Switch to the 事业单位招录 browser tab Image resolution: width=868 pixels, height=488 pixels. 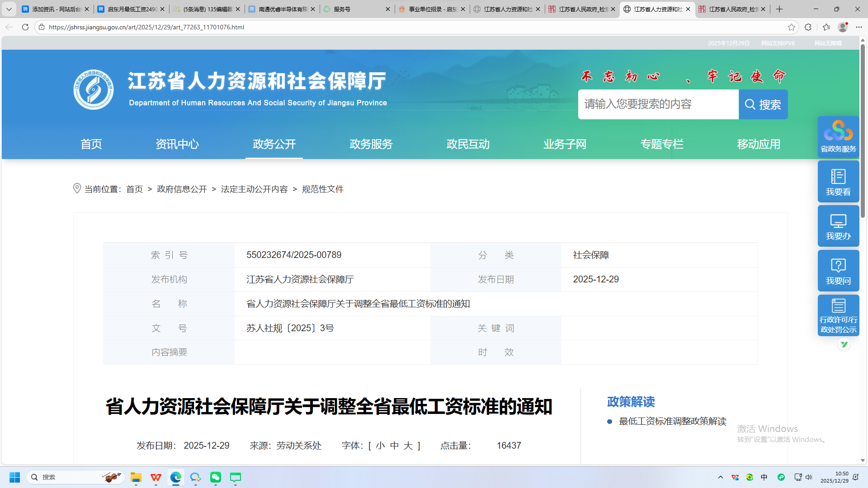[x=432, y=9]
